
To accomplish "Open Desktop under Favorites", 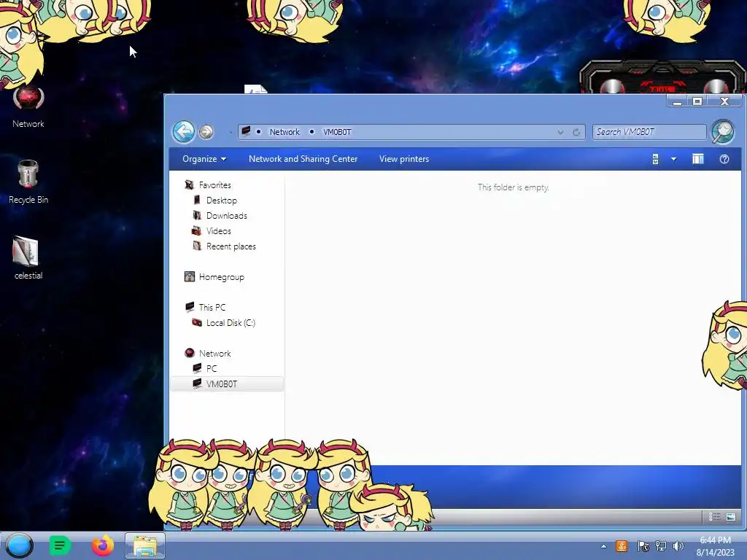I will (x=222, y=200).
